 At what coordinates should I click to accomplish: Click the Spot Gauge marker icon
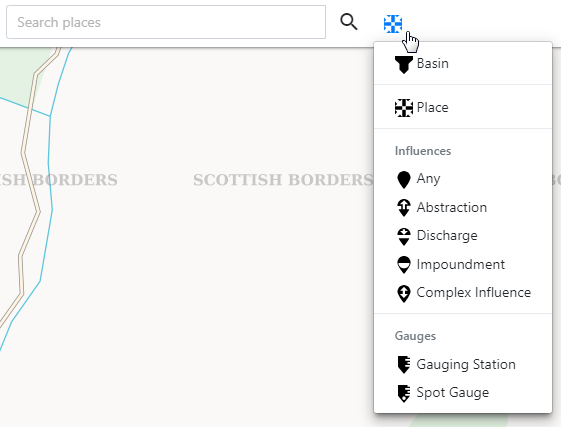[x=404, y=393]
